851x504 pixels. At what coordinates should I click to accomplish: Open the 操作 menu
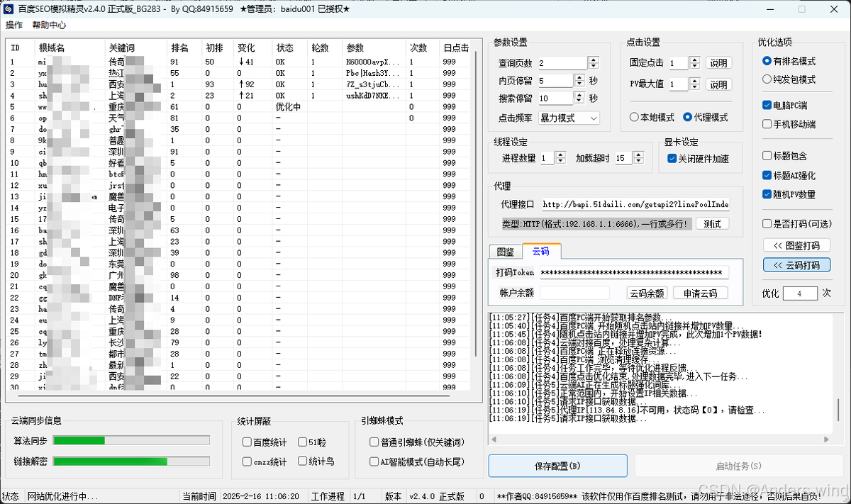pos(13,25)
